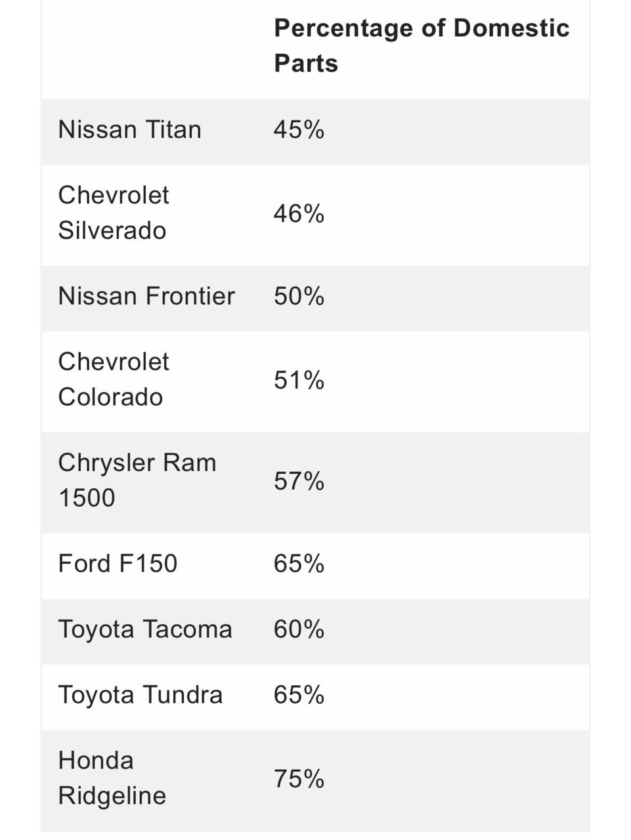Click the 45% value for Nissan Titan
This screenshot has width=631, height=840.
(299, 129)
